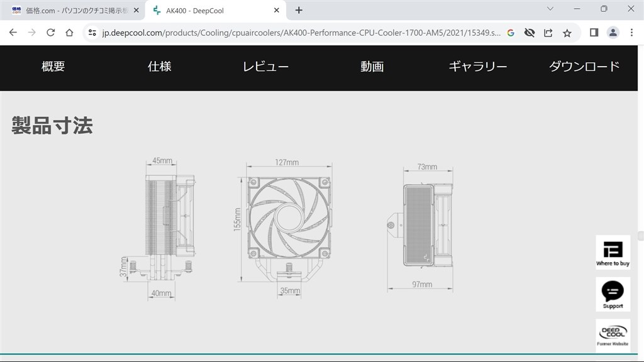Open the Support chat button
The height and width of the screenshot is (362, 644).
click(613, 294)
